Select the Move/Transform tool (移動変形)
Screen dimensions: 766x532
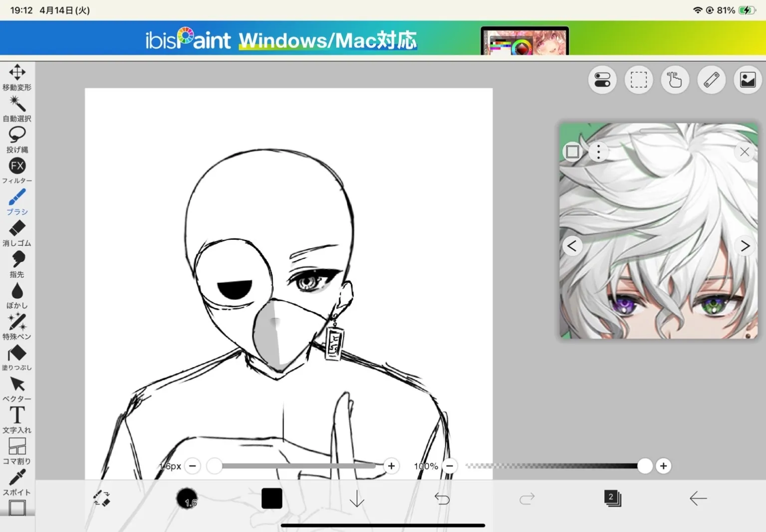17,77
